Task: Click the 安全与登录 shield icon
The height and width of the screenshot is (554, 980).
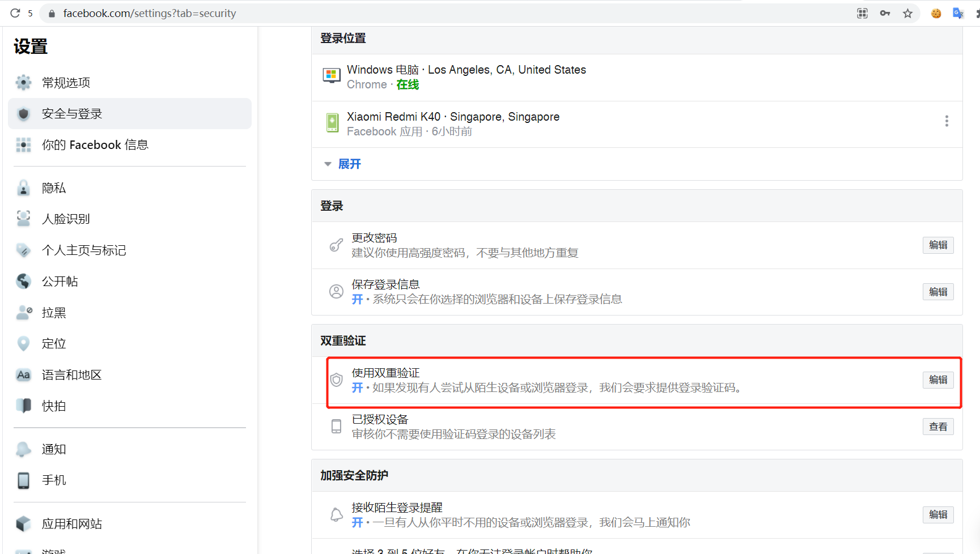Action: point(23,114)
